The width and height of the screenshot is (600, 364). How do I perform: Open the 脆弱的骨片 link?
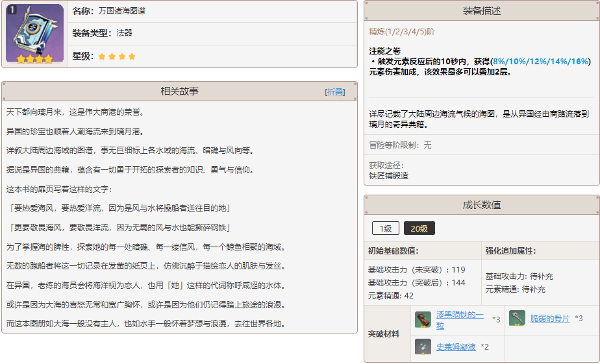pos(550,318)
